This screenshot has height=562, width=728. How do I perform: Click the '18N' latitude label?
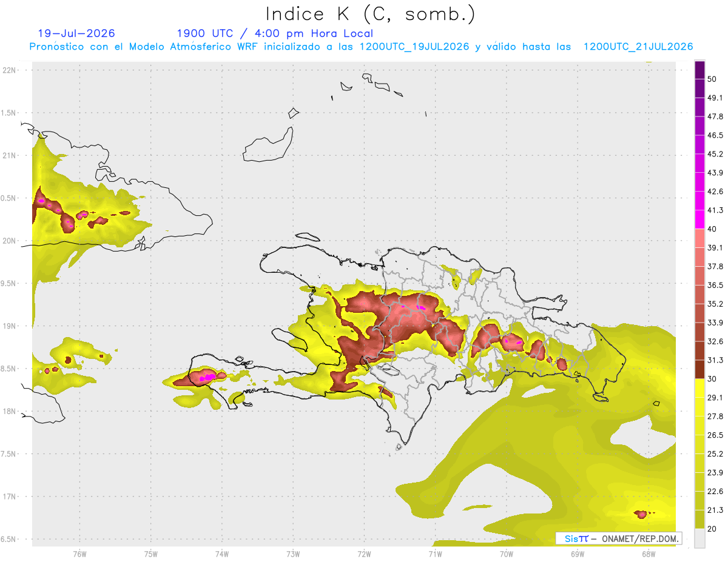(10, 412)
